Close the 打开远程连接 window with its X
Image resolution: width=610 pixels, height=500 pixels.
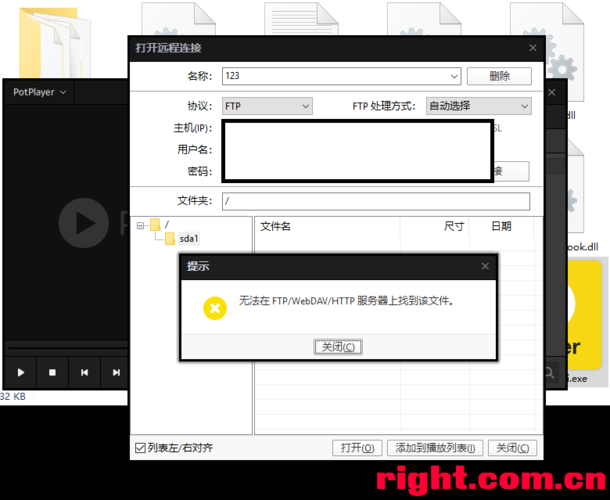pyautogui.click(x=533, y=48)
